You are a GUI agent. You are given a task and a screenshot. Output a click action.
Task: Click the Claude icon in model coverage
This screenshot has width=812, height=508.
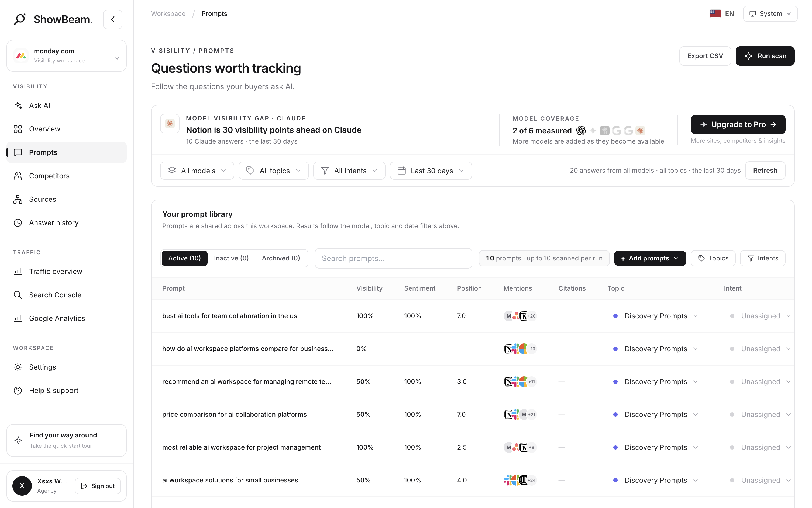click(640, 130)
